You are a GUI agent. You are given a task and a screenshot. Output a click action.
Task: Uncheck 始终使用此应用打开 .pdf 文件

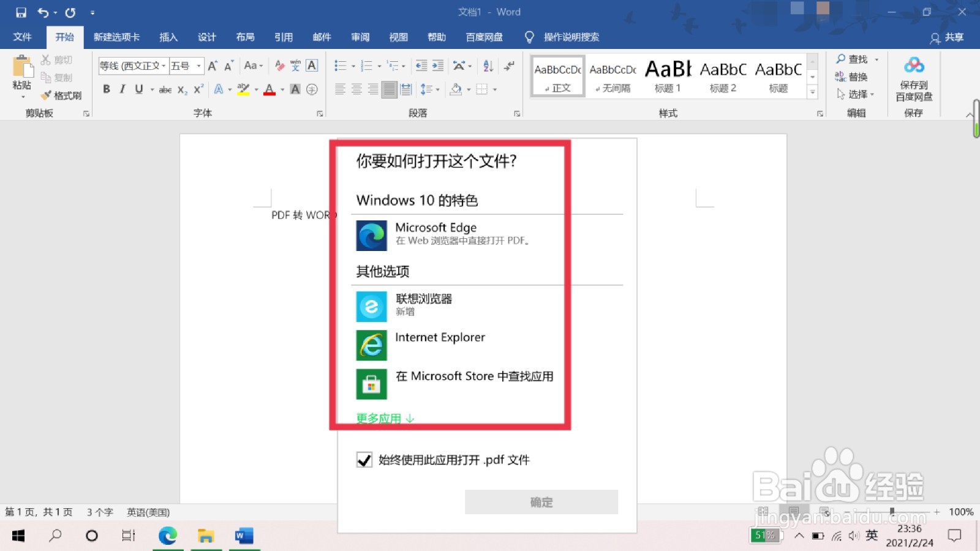coord(364,460)
